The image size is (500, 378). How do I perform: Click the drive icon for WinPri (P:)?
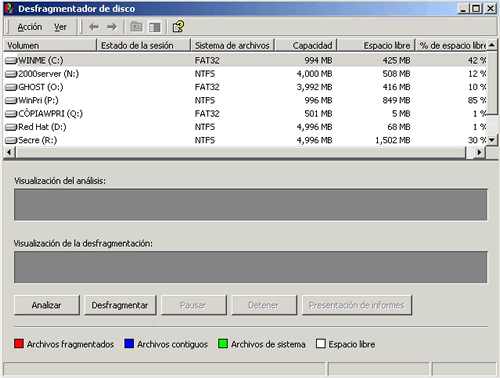(x=11, y=100)
